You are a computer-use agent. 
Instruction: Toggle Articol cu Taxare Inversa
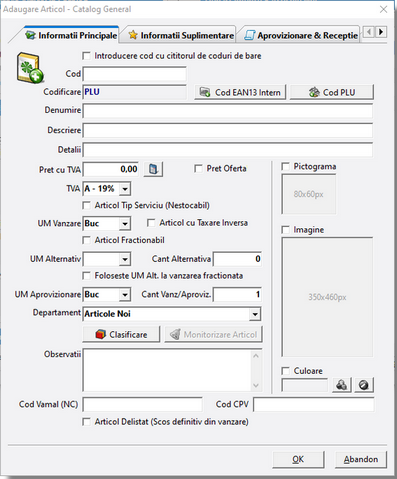click(x=151, y=223)
